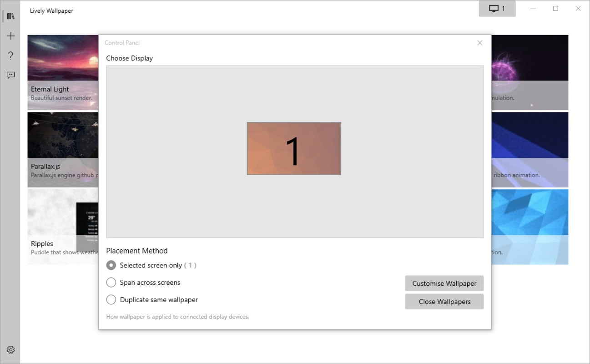The width and height of the screenshot is (590, 364).
Task: Open Settings via the gear icon
Action: [x=11, y=349]
